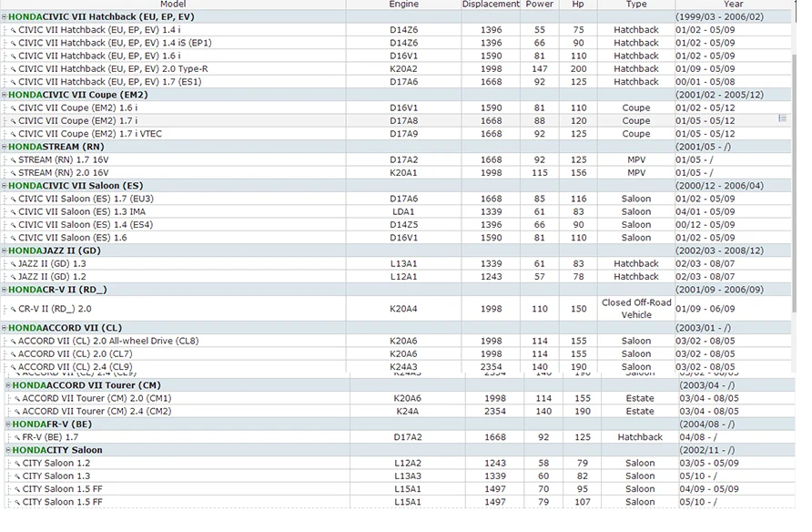Screen dimensions: 812x532
Task: Select engine code D14Z5 cell
Action: (x=403, y=224)
